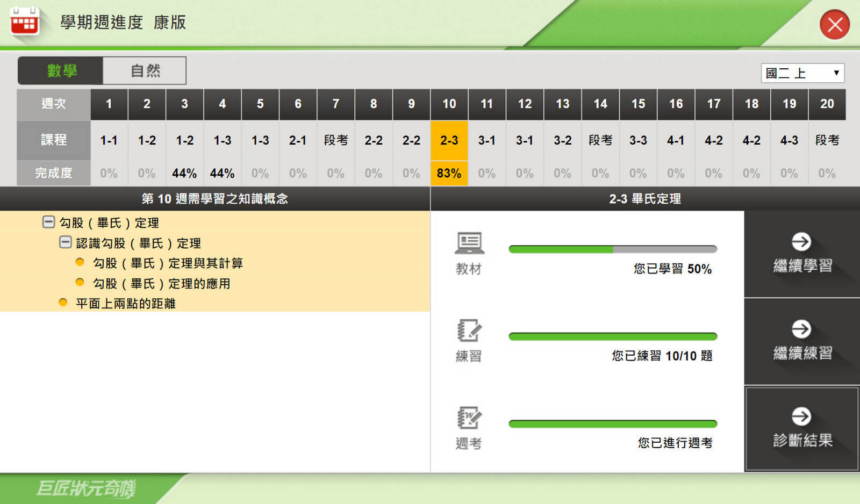Click 段考 cell under week 20
The image size is (860, 504).
pos(827,140)
